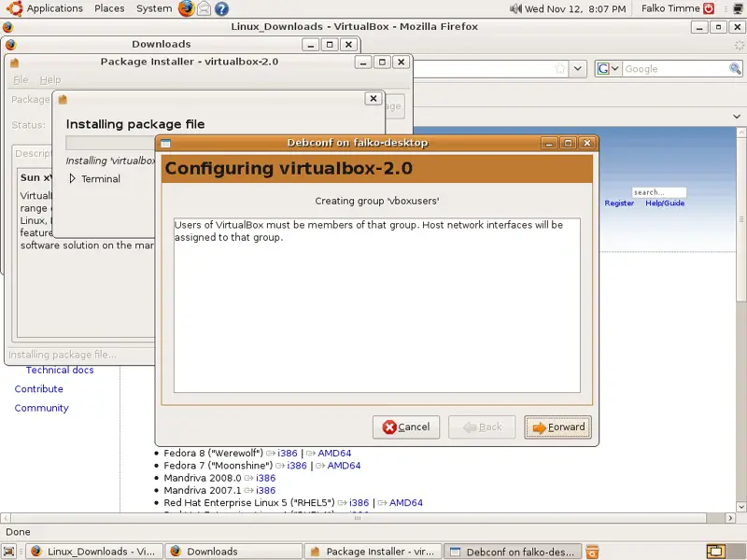Viewport: 747px width, 560px height.
Task: Launch the mail client panel icon
Action: click(x=204, y=8)
